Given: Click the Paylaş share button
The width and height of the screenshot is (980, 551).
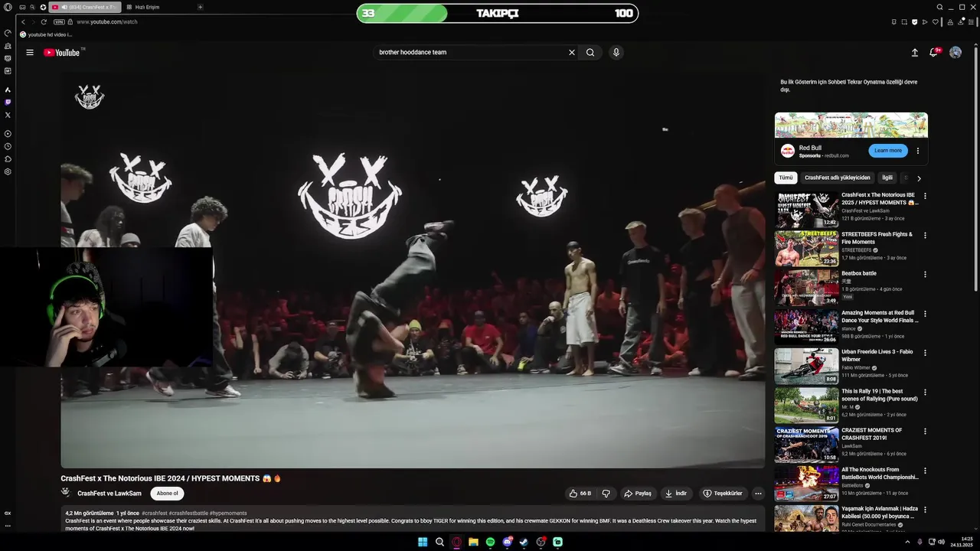Looking at the screenshot, I should coord(637,494).
